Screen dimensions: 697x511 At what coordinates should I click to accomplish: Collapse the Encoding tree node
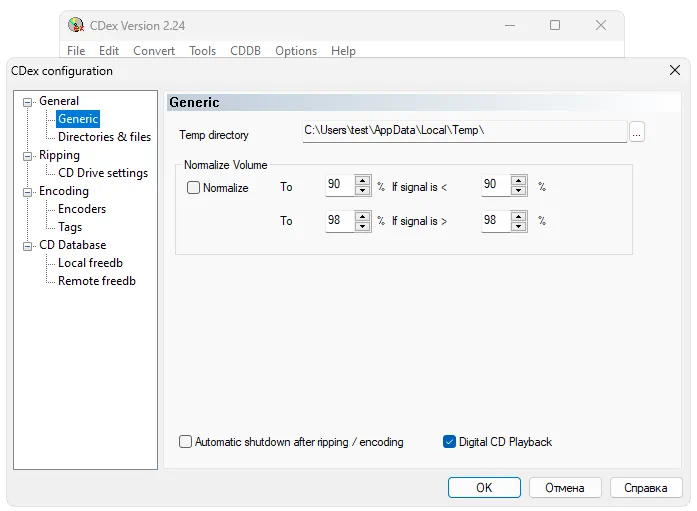click(28, 192)
